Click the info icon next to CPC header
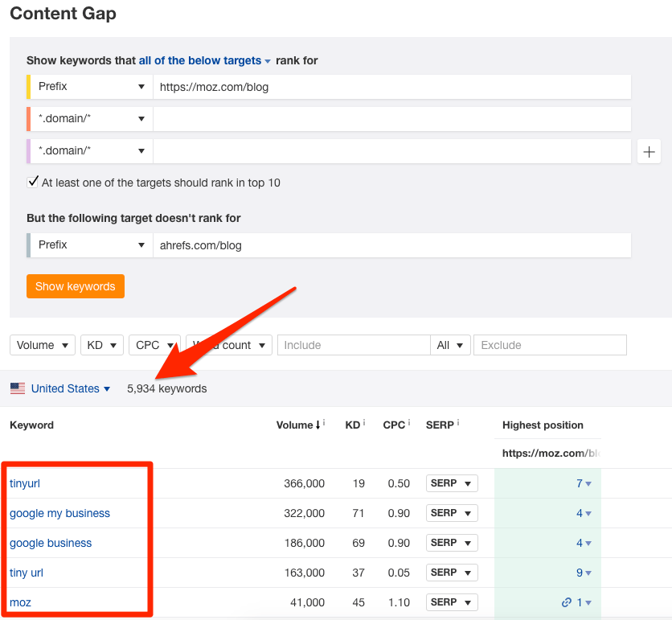The height and width of the screenshot is (620, 672). click(x=409, y=423)
